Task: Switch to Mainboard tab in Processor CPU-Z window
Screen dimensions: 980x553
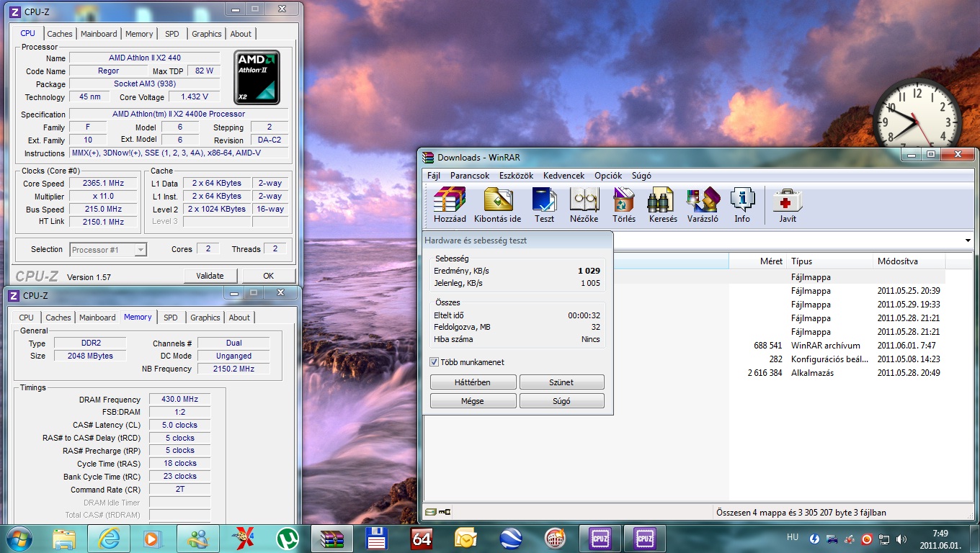Action: click(99, 34)
